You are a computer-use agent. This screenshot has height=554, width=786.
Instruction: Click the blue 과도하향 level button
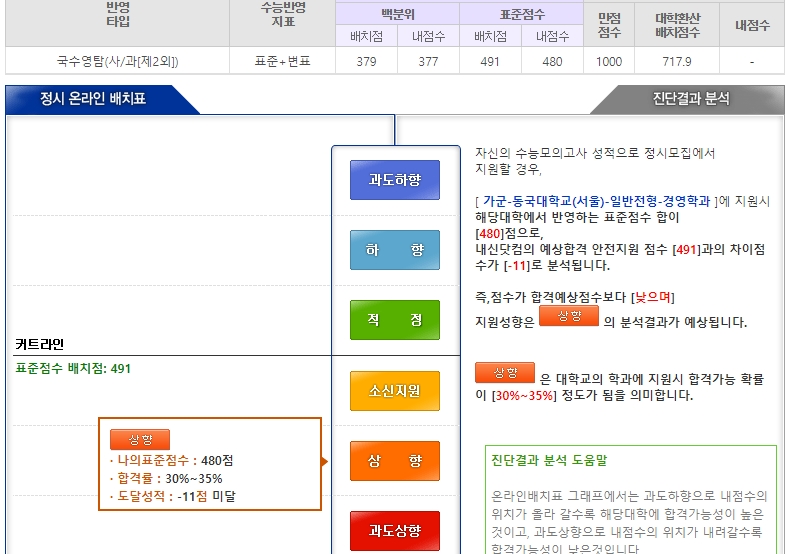click(394, 180)
